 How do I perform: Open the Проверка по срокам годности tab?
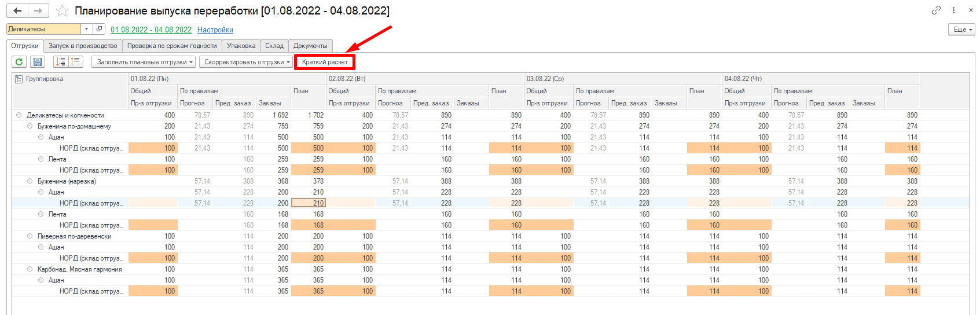coord(172,46)
